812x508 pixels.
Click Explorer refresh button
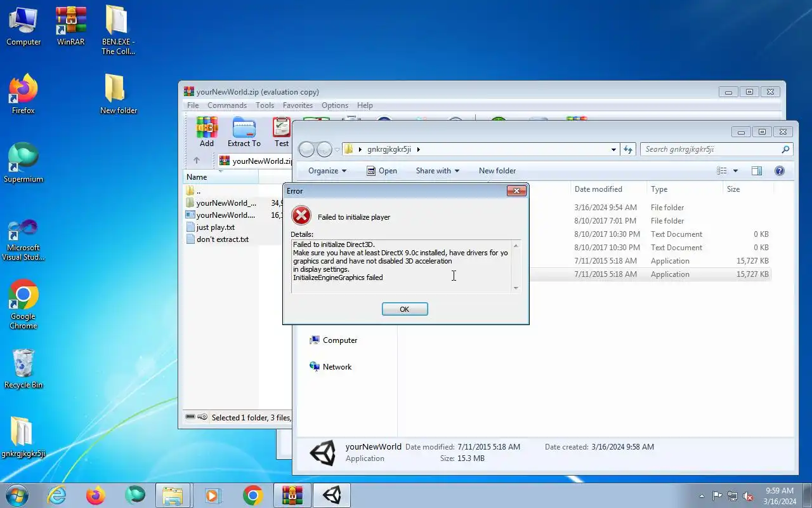pos(628,149)
